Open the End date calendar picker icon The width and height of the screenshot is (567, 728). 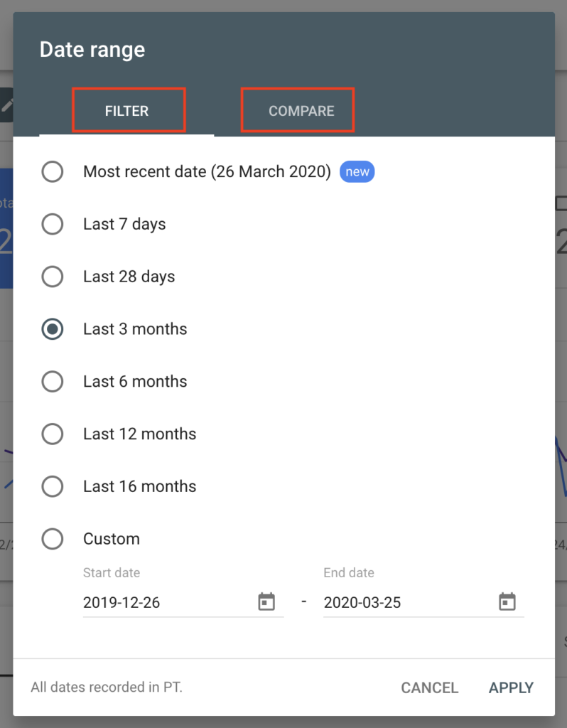pyautogui.click(x=507, y=601)
